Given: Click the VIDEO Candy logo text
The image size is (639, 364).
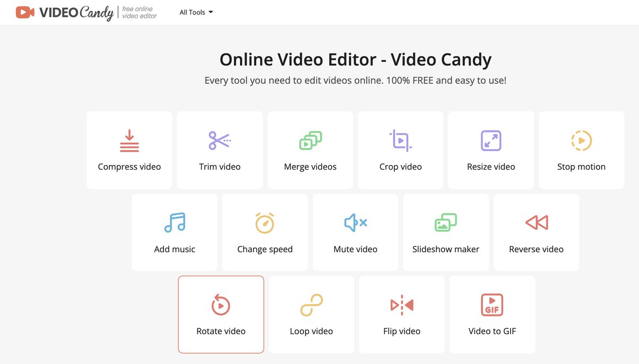Looking at the screenshot, I should tap(77, 13).
